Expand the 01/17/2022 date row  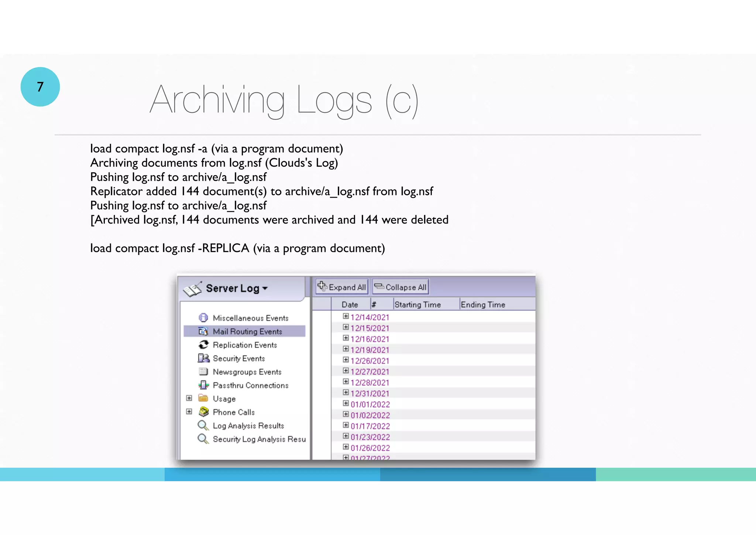pyautogui.click(x=346, y=425)
